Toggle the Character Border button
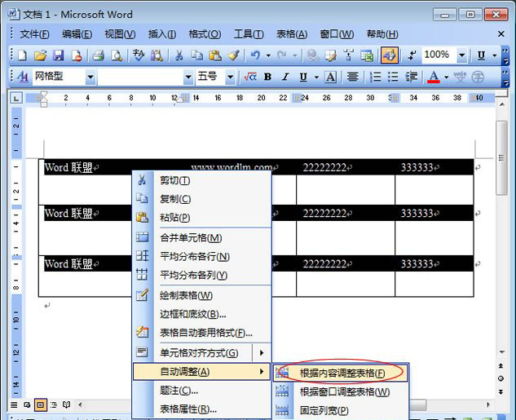This screenshot has height=420, width=516. 330,77
